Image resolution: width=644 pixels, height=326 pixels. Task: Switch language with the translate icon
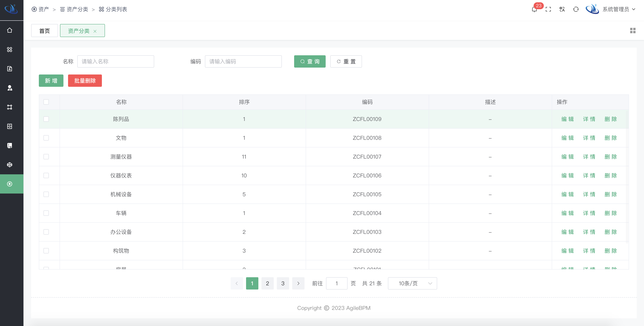coord(562,9)
